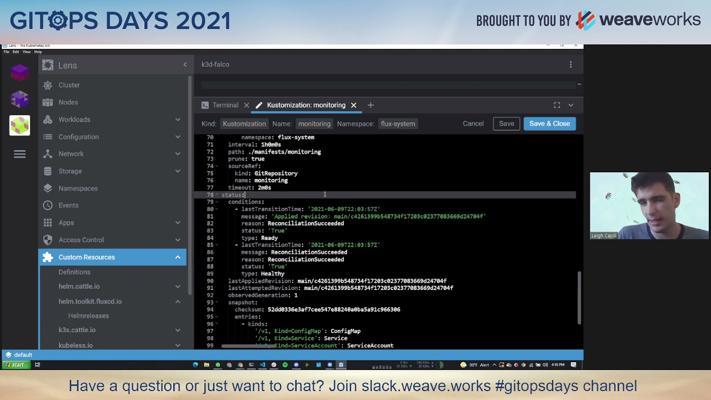The height and width of the screenshot is (400, 711).
Task: Collapse the Lens sidebar with arrow
Action: [x=184, y=65]
